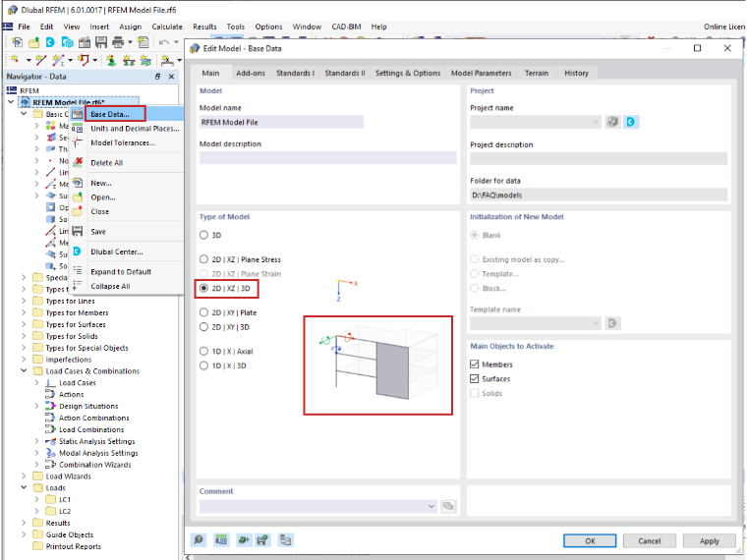Screen dimensions: 747x560
Task: Expand the Types for Members folder
Action: tap(24, 312)
